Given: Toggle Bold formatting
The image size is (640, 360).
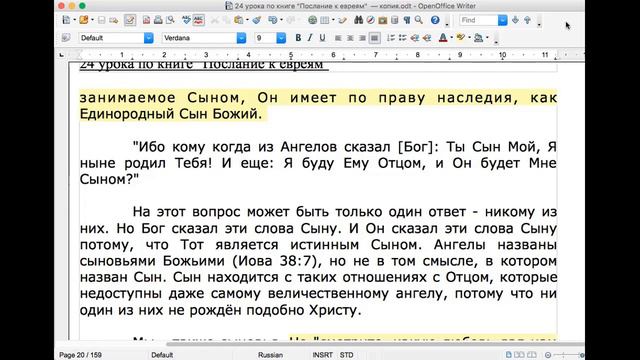Looking at the screenshot, I should (298, 38).
